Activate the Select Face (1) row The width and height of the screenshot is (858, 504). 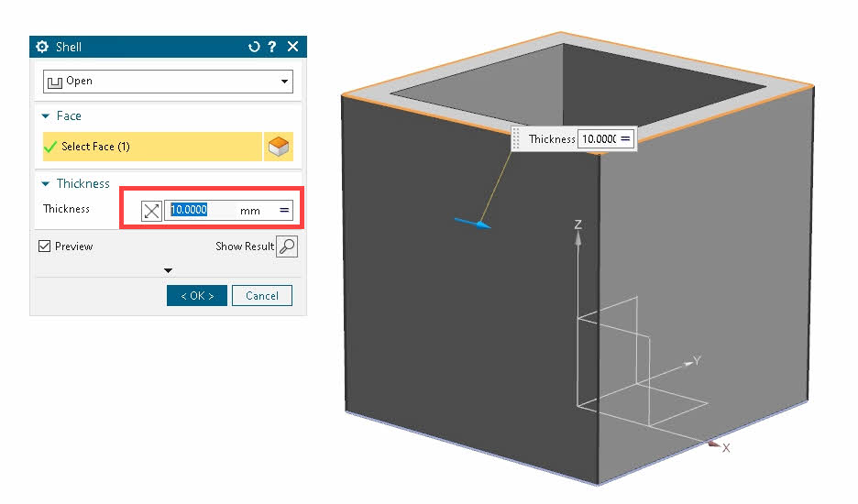152,147
